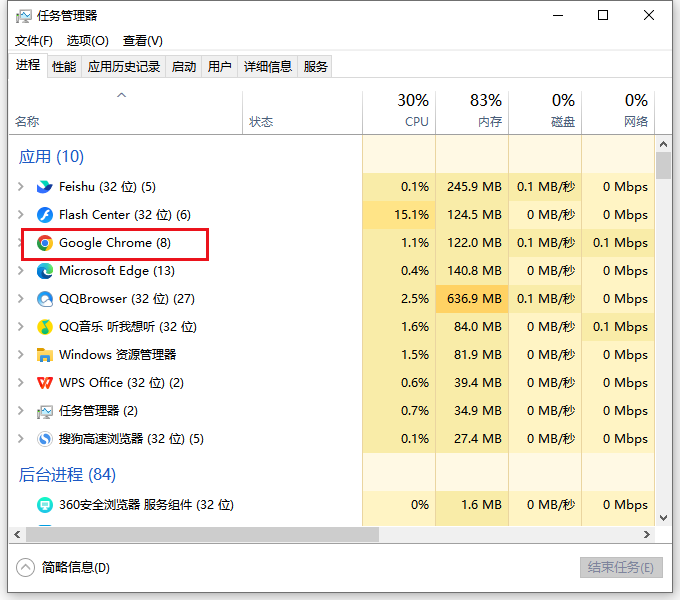The image size is (680, 600).
Task: Click the 搜狗高速浏览器 icon
Action: tap(45, 439)
